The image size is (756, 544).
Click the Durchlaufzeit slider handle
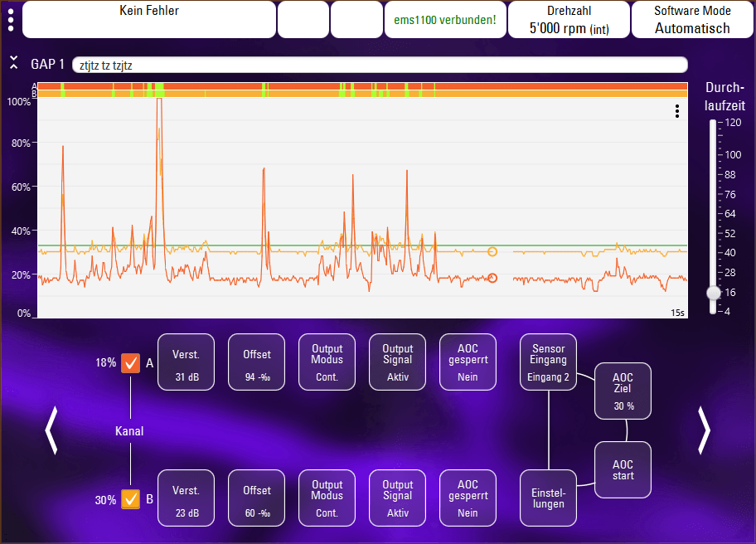pos(714,293)
